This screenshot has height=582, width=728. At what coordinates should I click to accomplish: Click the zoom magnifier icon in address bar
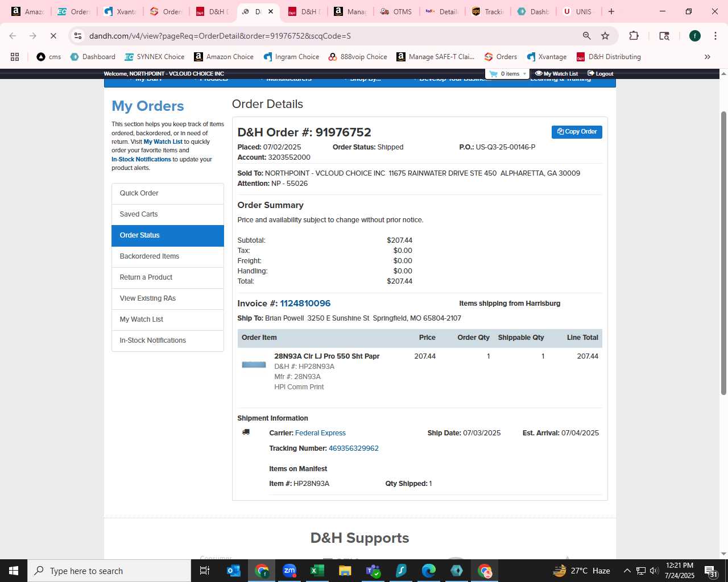click(x=586, y=36)
